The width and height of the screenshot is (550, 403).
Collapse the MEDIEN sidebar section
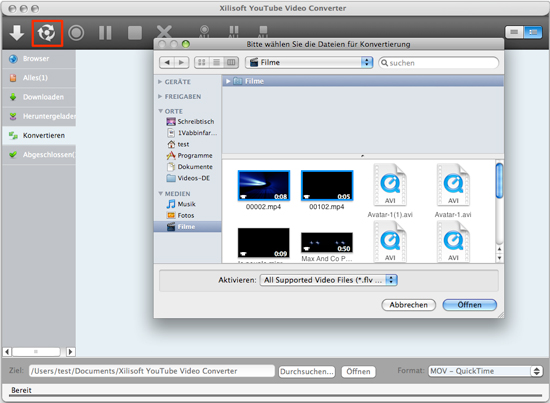[x=160, y=194]
